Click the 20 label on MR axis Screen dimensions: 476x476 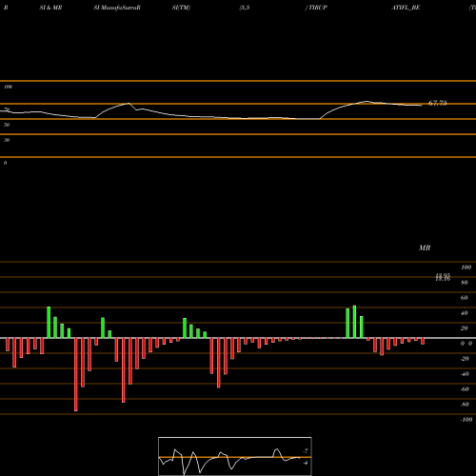click(465, 328)
